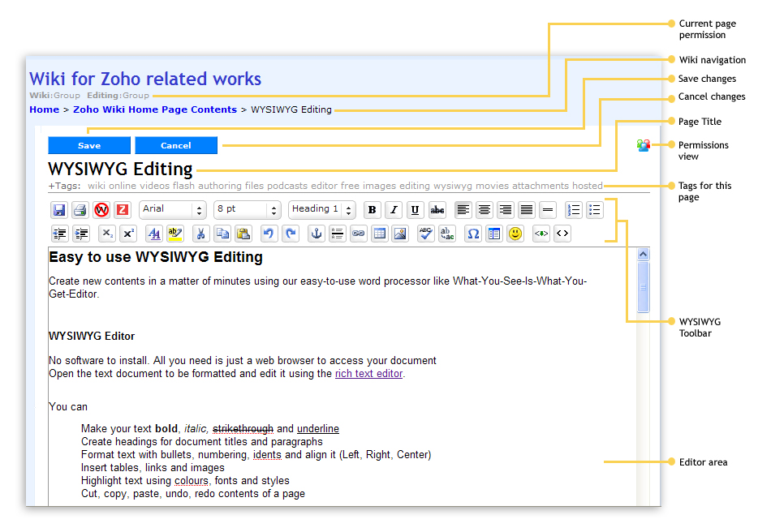Print the page using printer icon
This screenshot has width=771, height=532.
tap(80, 210)
